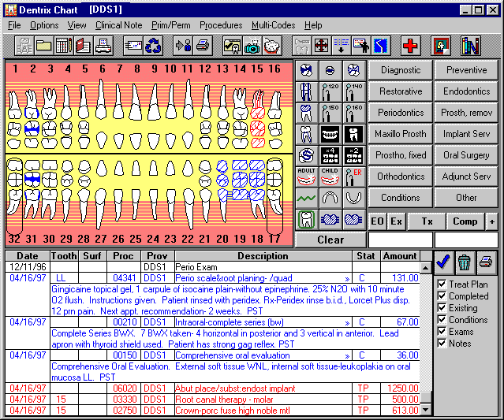
Task: Select the 120 exam probe procedure button
Action: tap(330, 92)
